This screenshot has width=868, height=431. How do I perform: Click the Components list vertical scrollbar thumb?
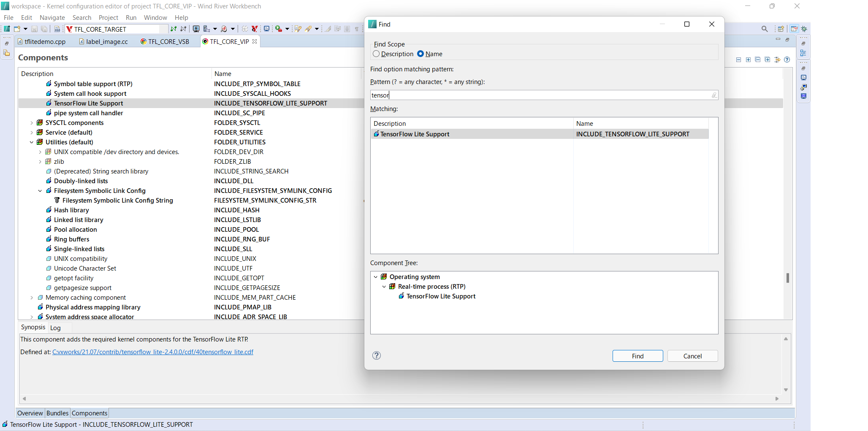tap(787, 278)
